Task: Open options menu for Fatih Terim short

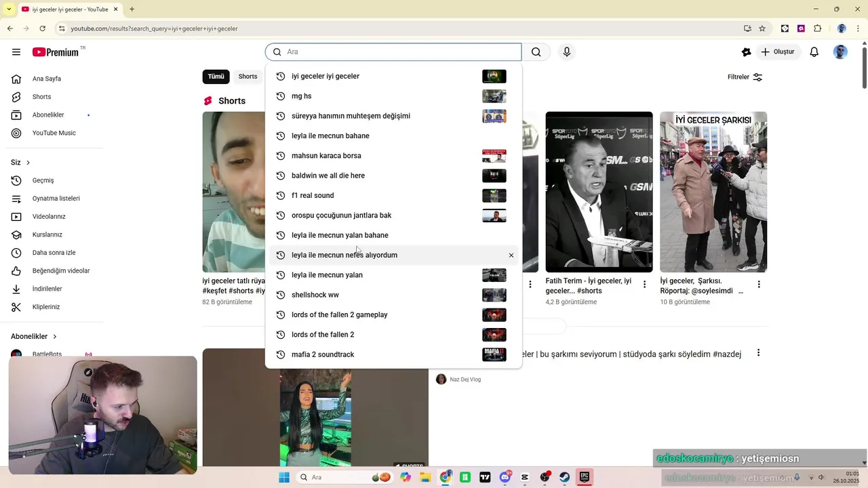Action: (645, 284)
